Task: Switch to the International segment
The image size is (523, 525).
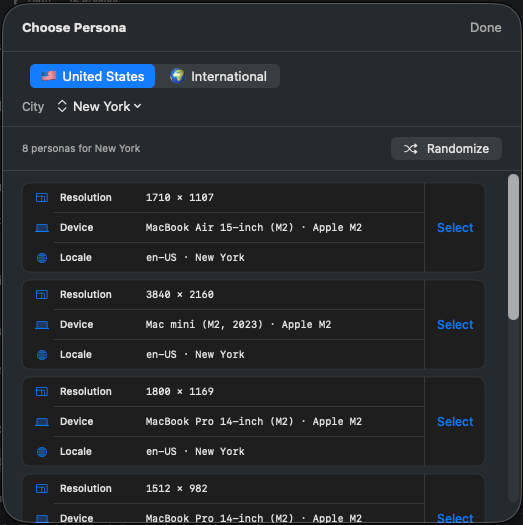Action: tap(218, 76)
